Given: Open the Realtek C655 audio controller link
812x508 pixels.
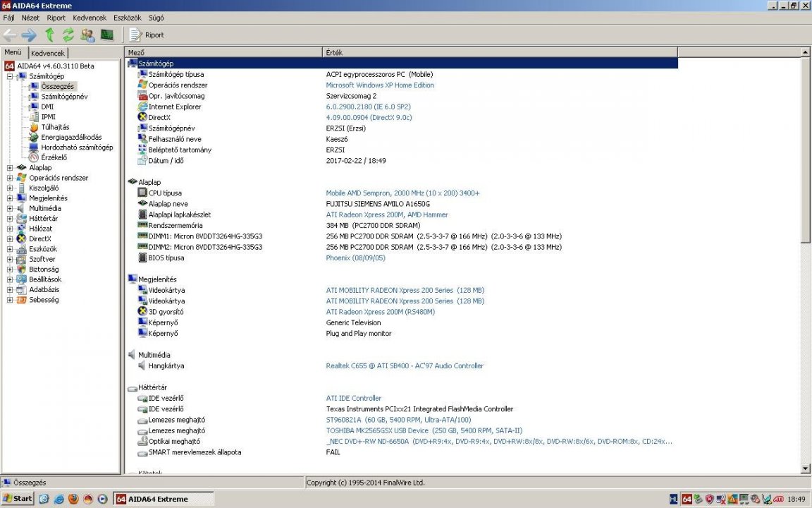Looking at the screenshot, I should point(405,365).
